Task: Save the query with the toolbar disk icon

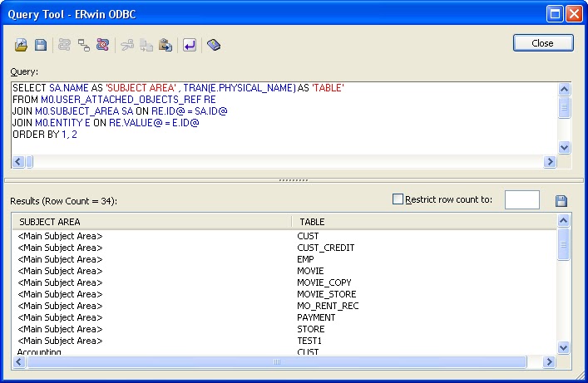Action: pyautogui.click(x=41, y=45)
